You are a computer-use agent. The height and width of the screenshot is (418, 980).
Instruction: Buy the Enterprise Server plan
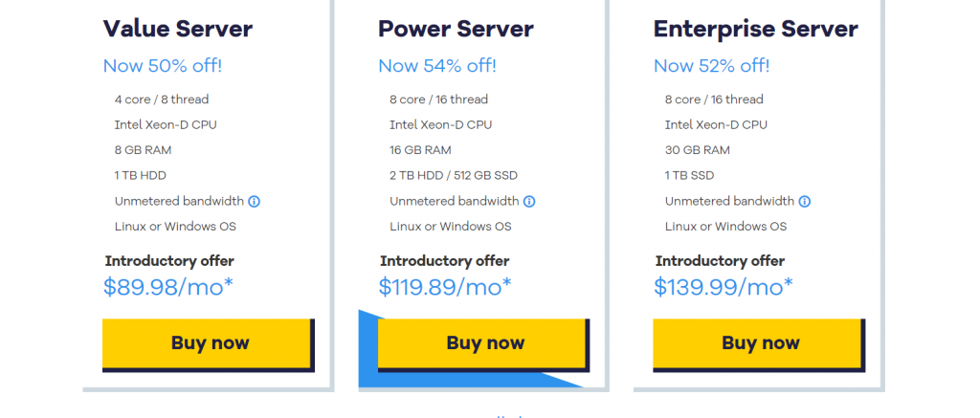point(759,345)
